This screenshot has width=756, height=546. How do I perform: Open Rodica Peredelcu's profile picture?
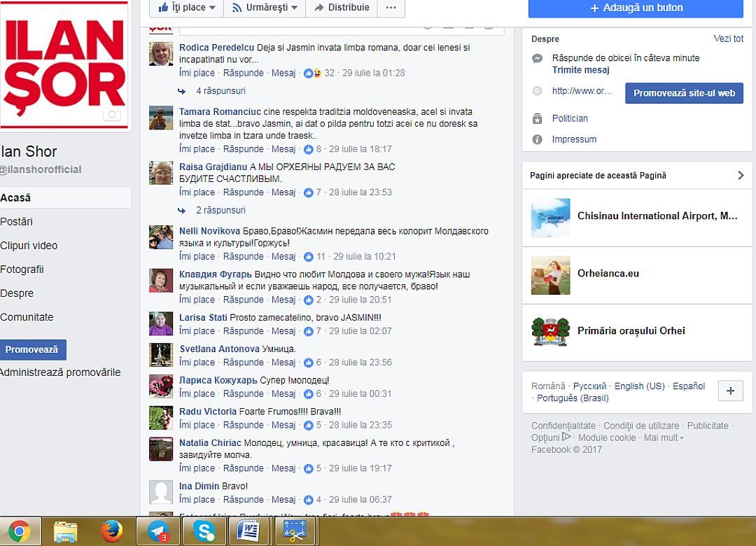(x=161, y=53)
